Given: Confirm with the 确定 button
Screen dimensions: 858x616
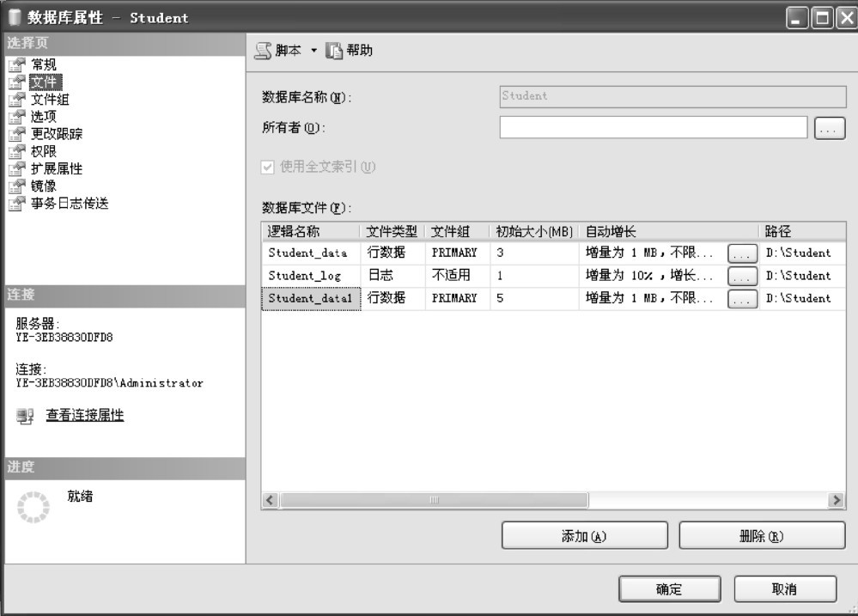Looking at the screenshot, I should pos(669,589).
